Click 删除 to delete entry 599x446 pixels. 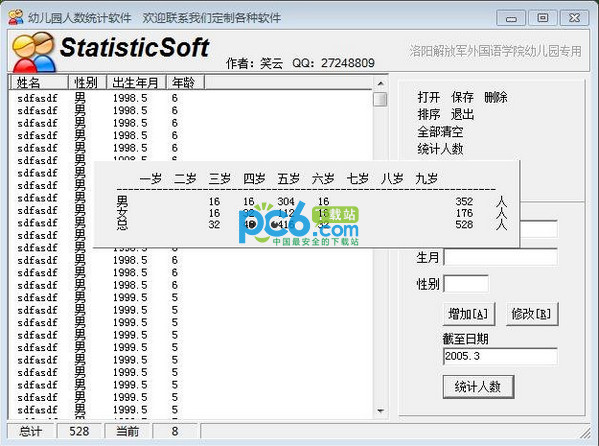tap(496, 97)
